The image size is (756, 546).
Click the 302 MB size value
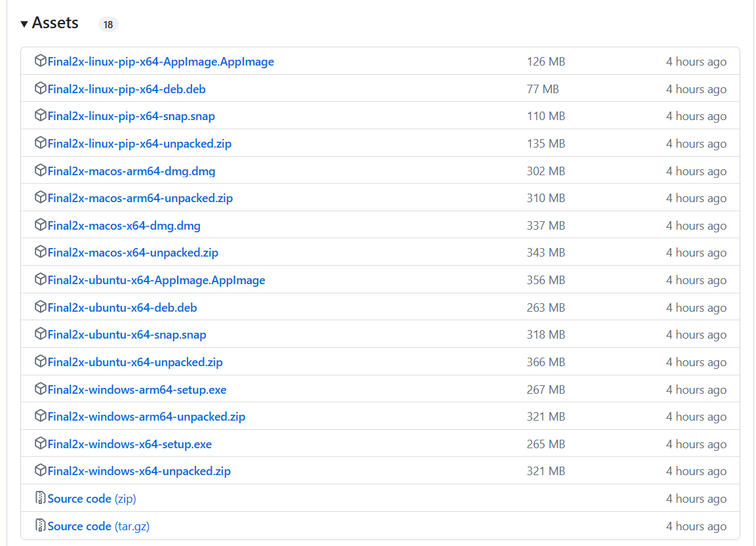point(546,171)
